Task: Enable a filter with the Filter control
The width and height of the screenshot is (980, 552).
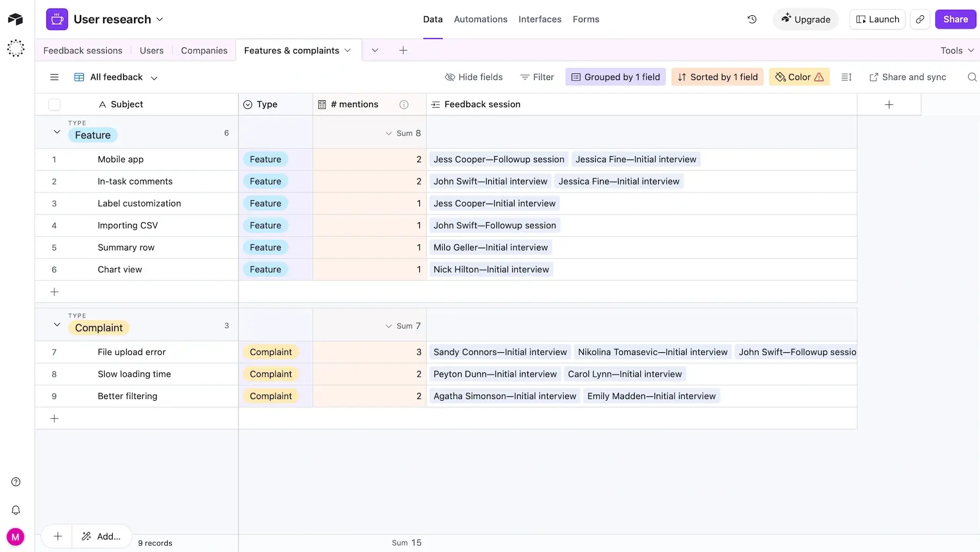Action: click(537, 77)
